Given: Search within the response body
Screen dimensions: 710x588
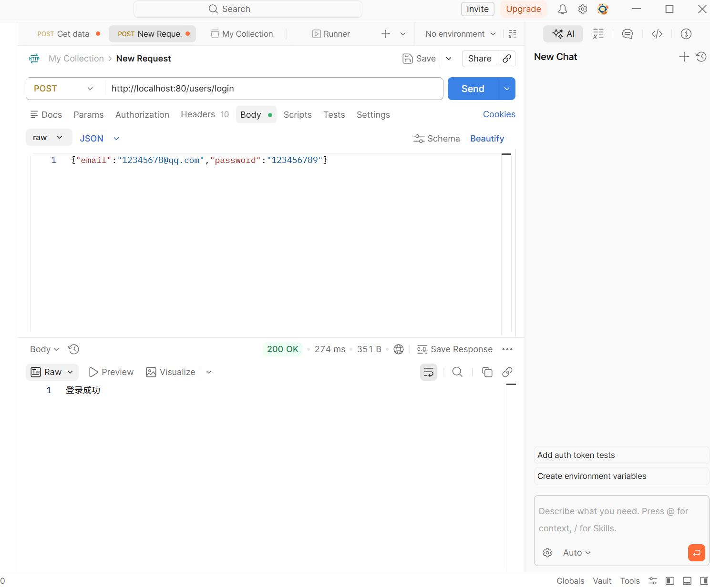Looking at the screenshot, I should 457,372.
